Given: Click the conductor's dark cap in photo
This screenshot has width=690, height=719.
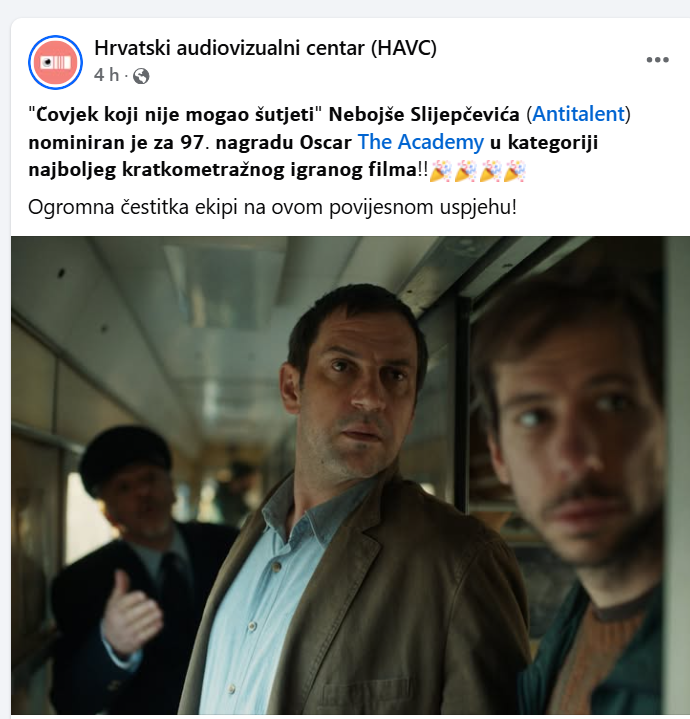Looking at the screenshot, I should [x=125, y=456].
